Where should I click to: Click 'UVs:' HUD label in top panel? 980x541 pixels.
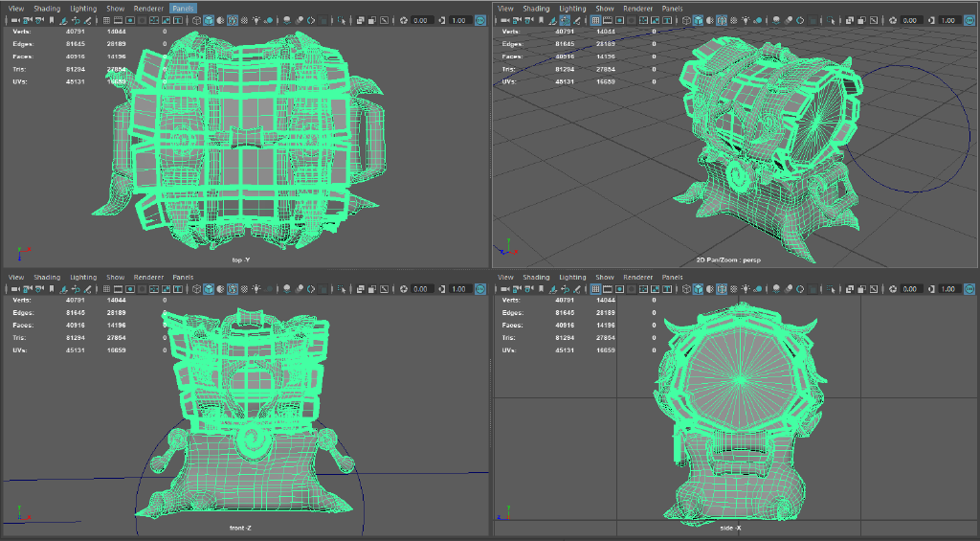point(20,82)
